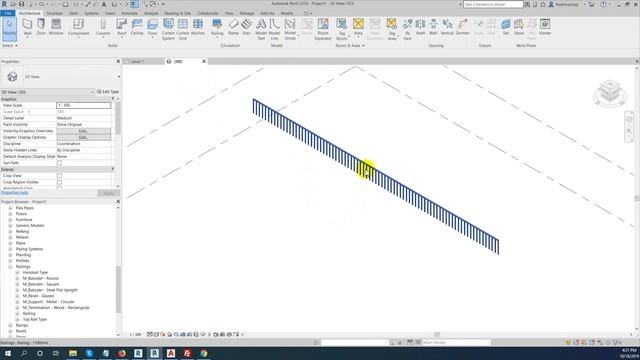The width and height of the screenshot is (640, 360).
Task: Select the By Face opening tool
Action: click(x=407, y=29)
